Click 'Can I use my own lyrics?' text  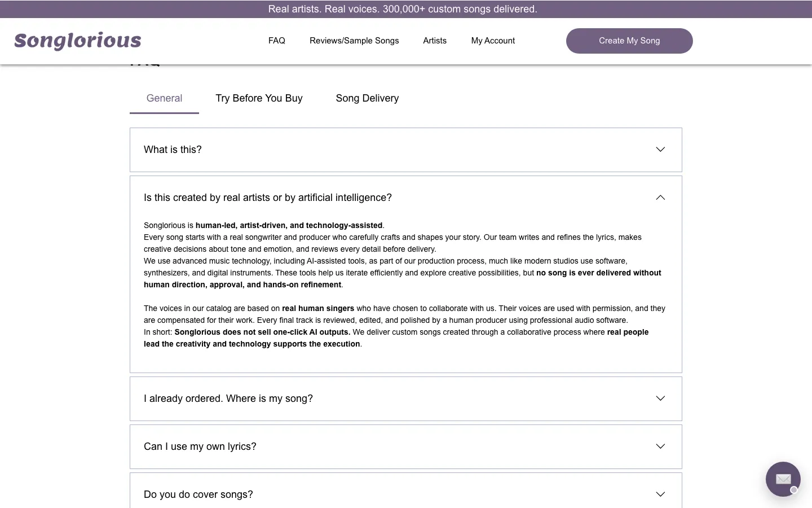point(200,446)
